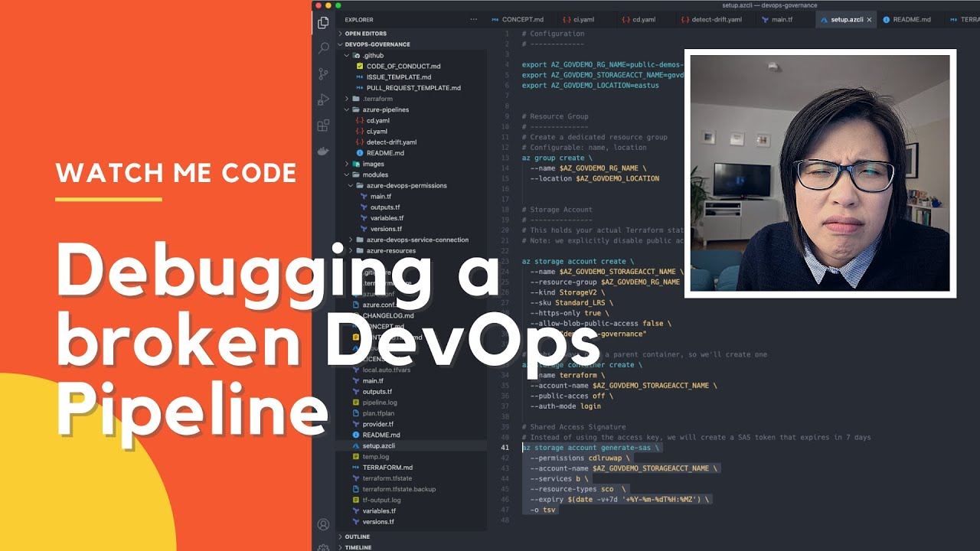Click the webcam video thumbnail
Viewport: 980px width, 551px height.
pyautogui.click(x=820, y=173)
